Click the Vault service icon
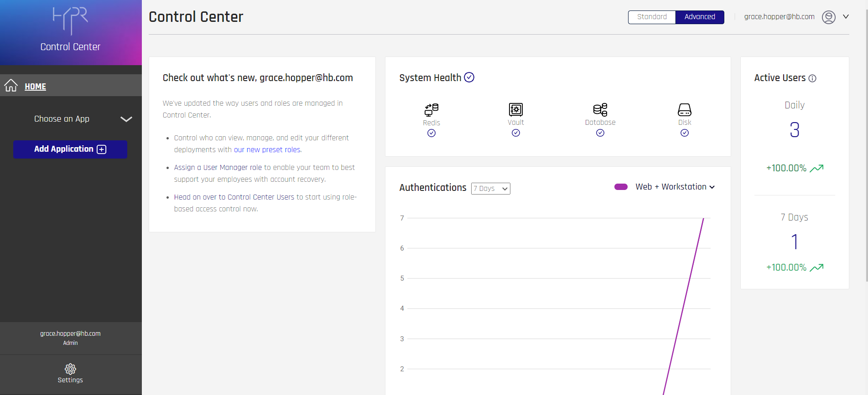 [x=516, y=110]
